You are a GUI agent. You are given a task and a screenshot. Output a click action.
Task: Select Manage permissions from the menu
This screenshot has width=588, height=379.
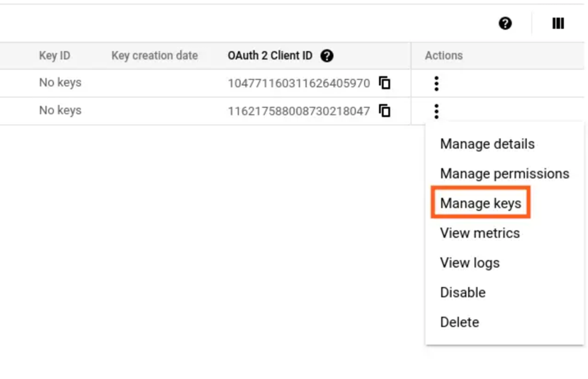(x=504, y=173)
